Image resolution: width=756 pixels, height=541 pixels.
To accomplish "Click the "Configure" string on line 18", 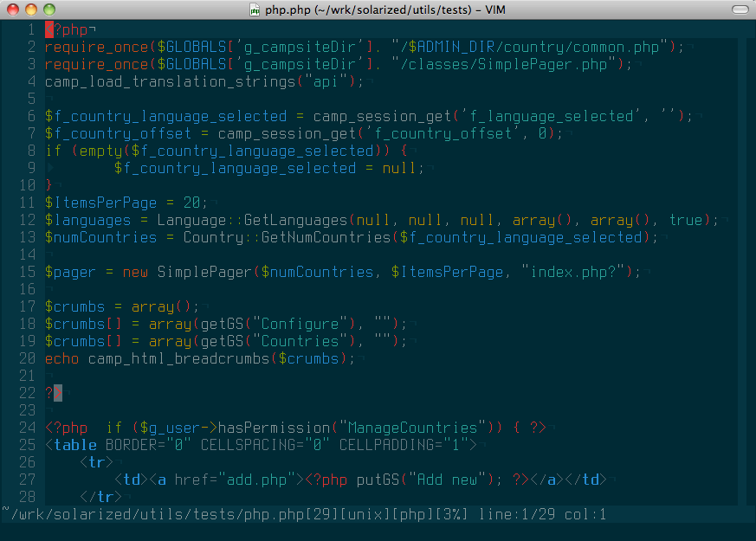I will coord(300,324).
